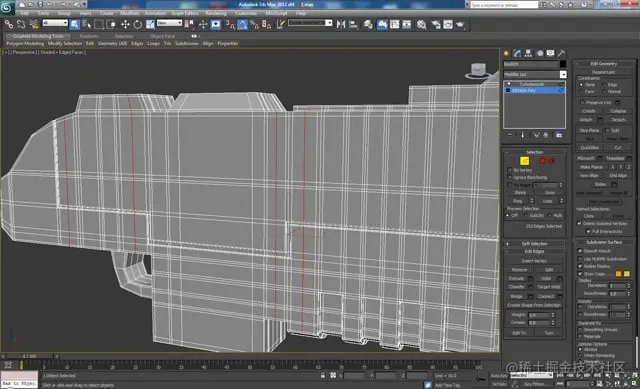Click the QuickSlice button

point(589,148)
